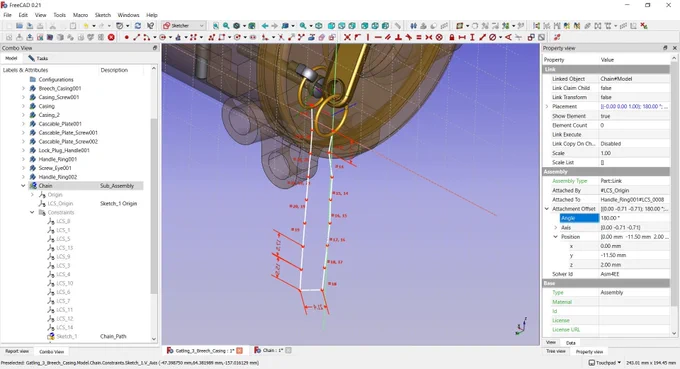Apply the Coincident constraint

[347, 37]
